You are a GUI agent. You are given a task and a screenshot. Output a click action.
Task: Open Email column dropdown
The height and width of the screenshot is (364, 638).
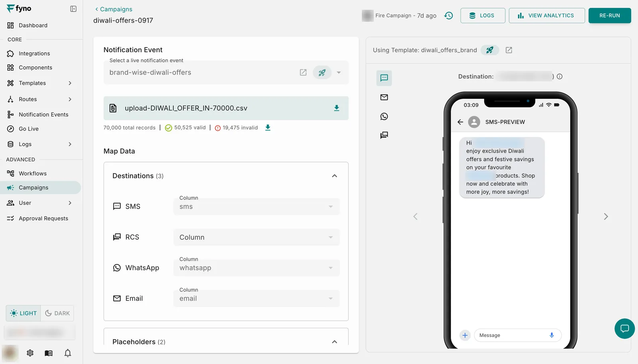[256, 298]
